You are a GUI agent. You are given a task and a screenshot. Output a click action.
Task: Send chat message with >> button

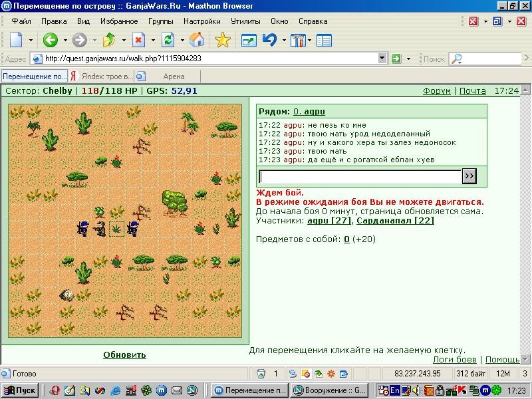coord(469,176)
